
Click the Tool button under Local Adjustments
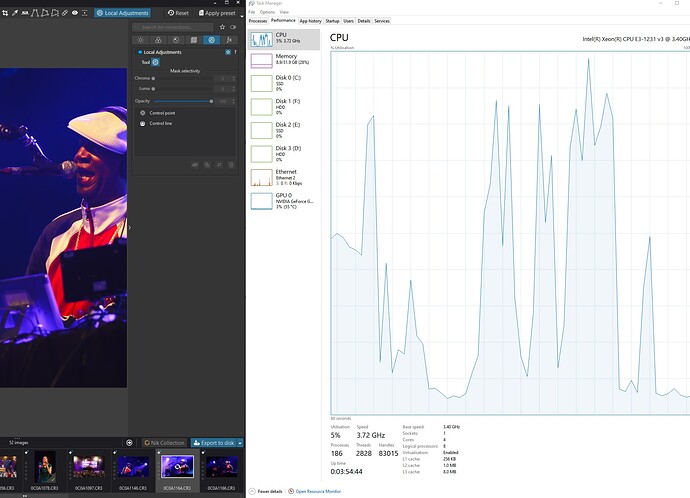(155, 62)
